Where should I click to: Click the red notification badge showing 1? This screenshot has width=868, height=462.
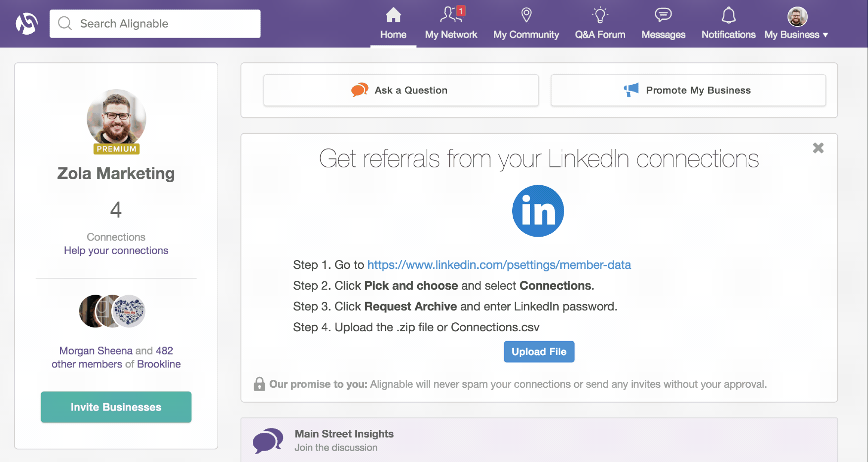point(461,11)
